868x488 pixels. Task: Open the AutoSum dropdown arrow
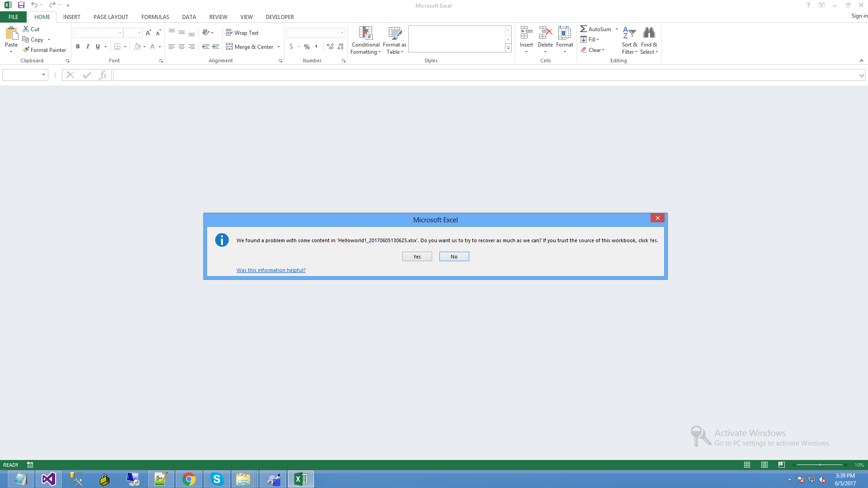click(x=617, y=29)
